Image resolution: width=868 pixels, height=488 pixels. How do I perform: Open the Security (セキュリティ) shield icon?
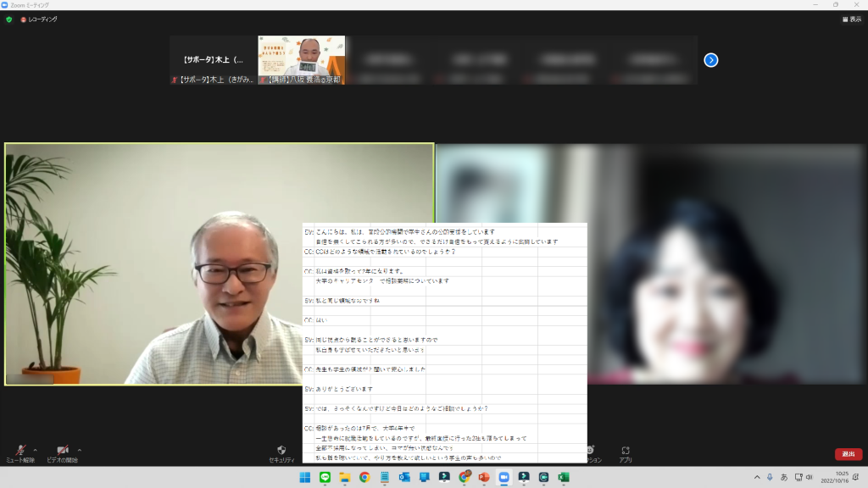click(x=281, y=453)
